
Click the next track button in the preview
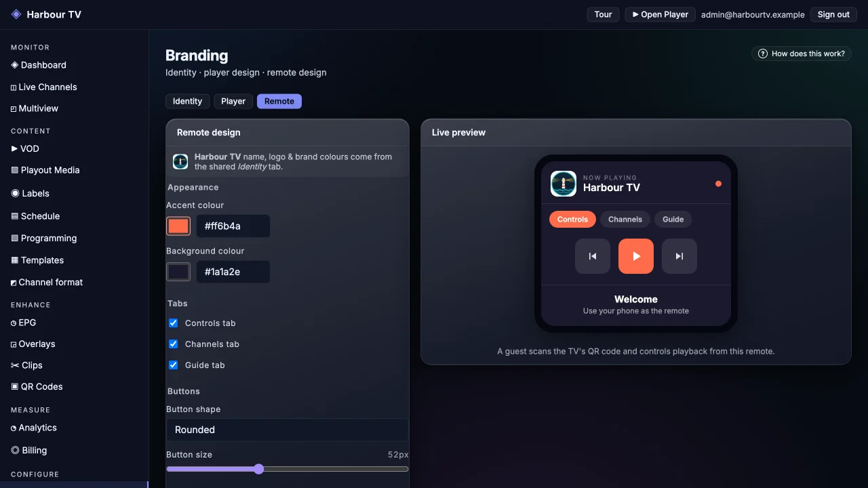(x=679, y=256)
